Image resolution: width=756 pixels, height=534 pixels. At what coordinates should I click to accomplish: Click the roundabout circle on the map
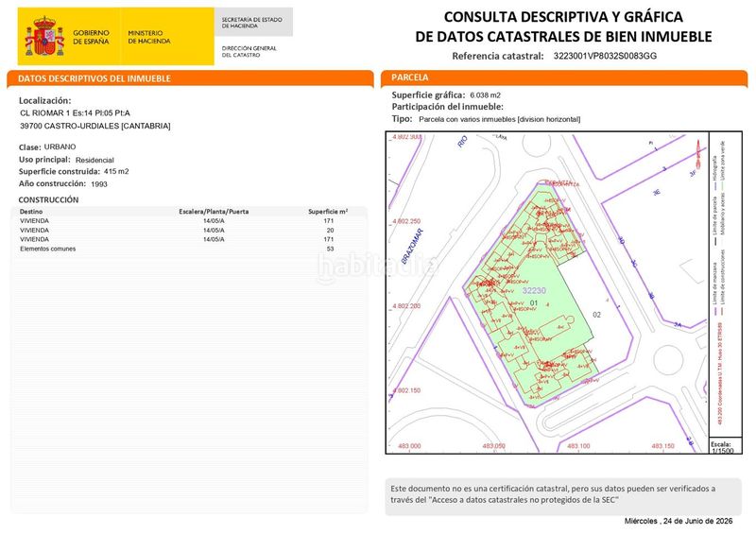668,360
